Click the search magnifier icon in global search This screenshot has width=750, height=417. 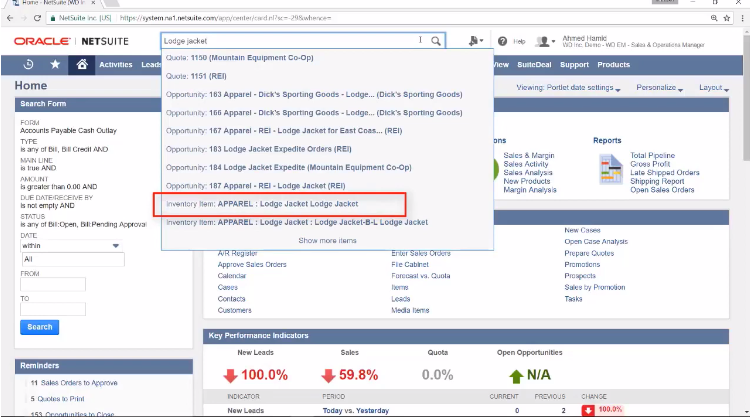[436, 41]
